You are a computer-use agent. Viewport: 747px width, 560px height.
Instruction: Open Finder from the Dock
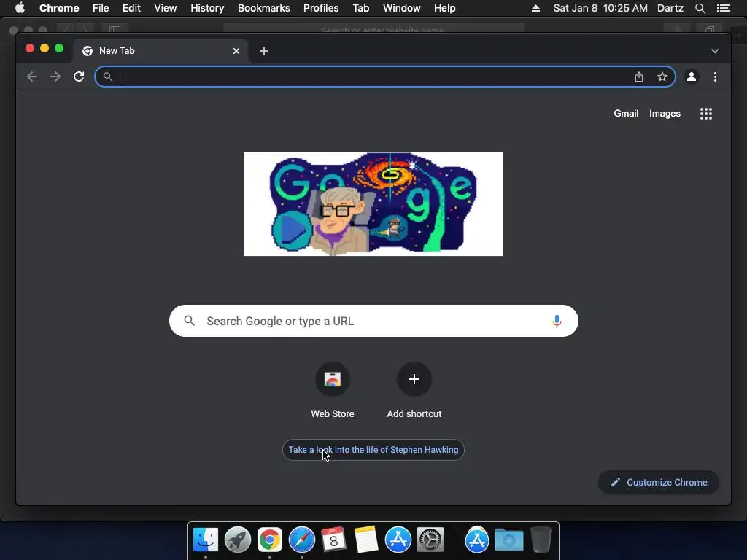click(206, 540)
